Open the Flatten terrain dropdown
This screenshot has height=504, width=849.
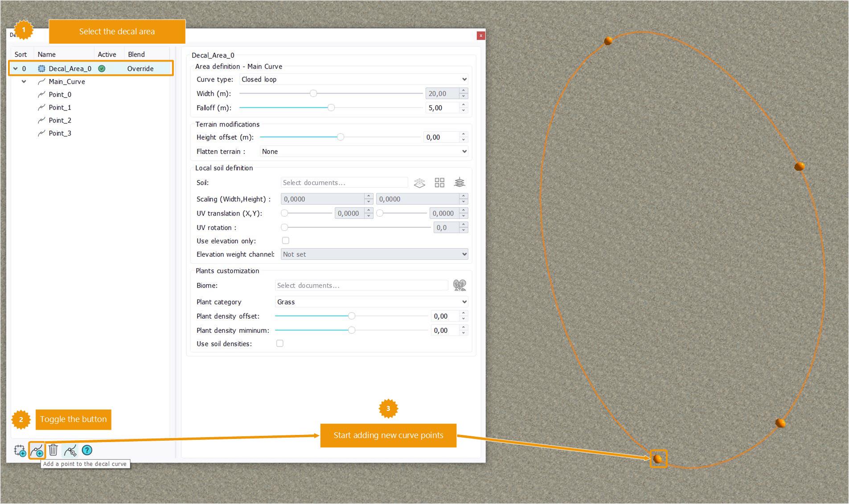click(x=364, y=152)
